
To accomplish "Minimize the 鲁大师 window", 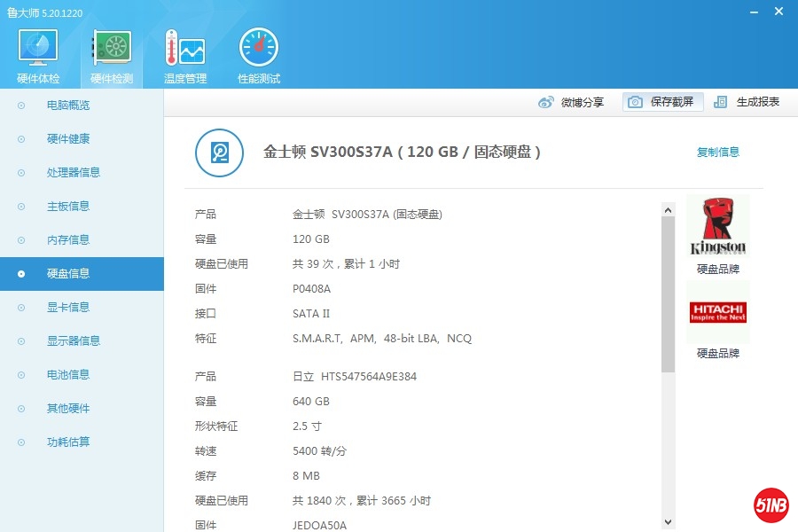I will click(755, 12).
